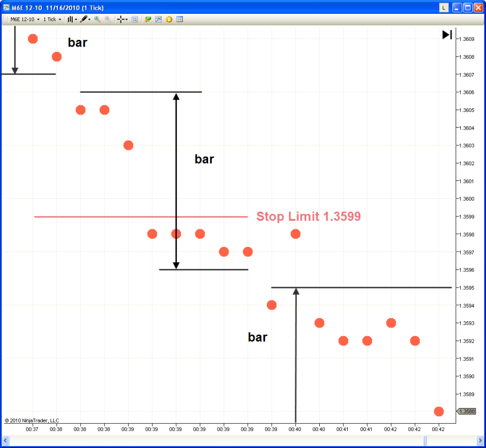Jump to latest bar with skip arrow
The width and height of the screenshot is (486, 448).
pos(447,35)
